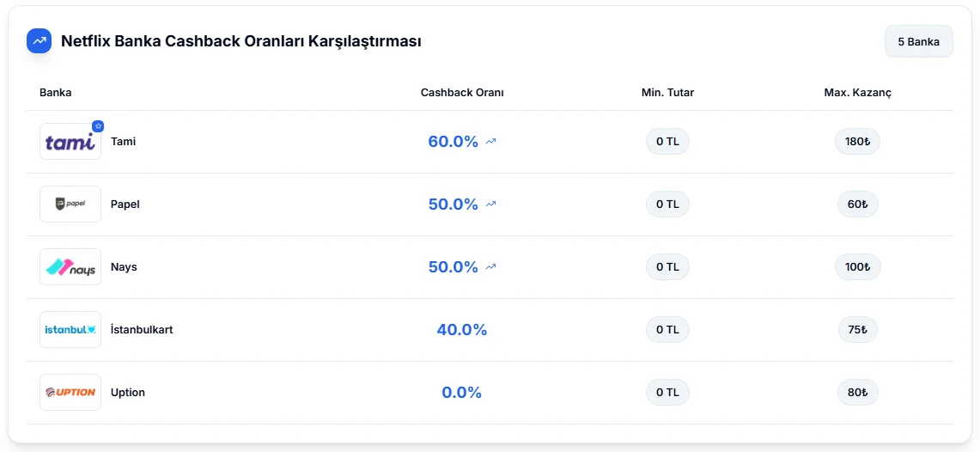Click the Nays bank logo
The height and width of the screenshot is (452, 980).
tap(70, 267)
